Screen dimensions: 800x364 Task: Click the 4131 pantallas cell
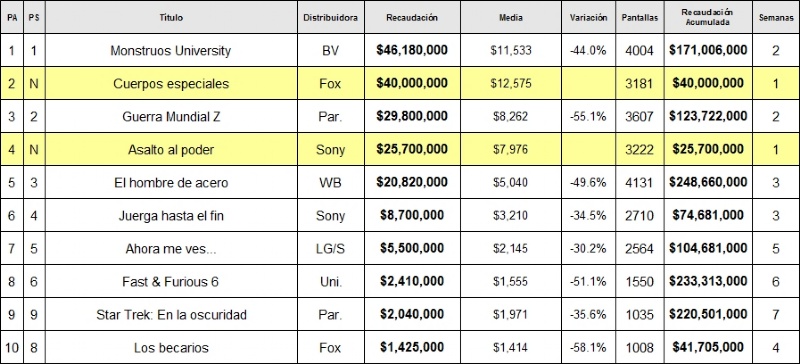click(639, 182)
